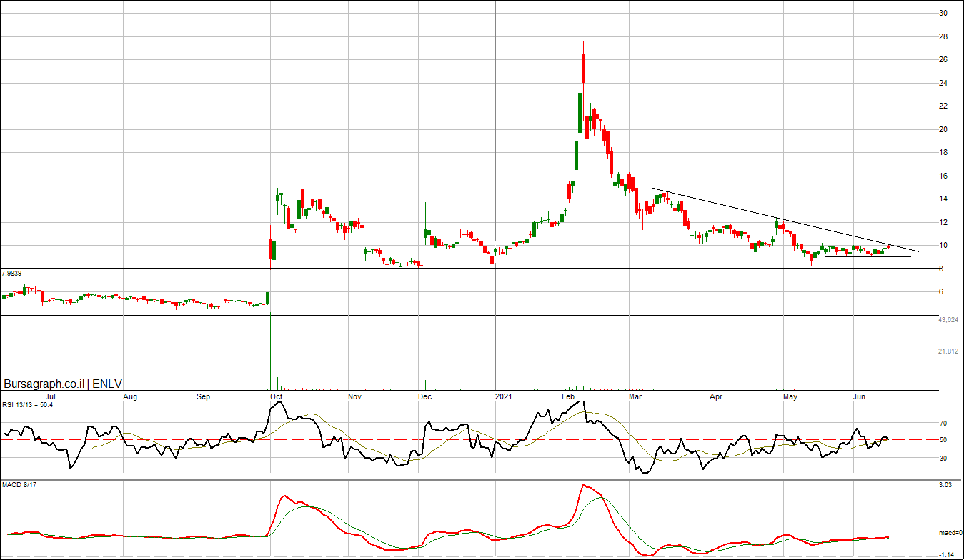Click the MACD -1.14 scale value
Viewport: 964px width, 560px height.
(x=946, y=554)
